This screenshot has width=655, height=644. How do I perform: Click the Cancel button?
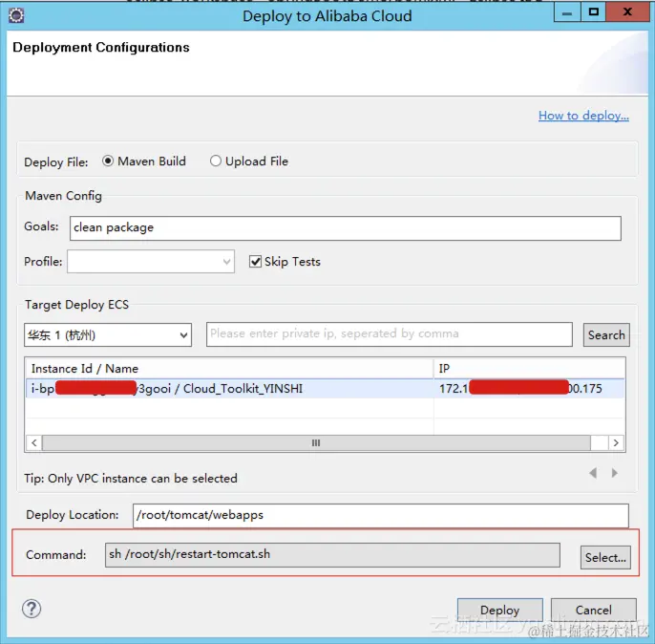click(x=594, y=611)
